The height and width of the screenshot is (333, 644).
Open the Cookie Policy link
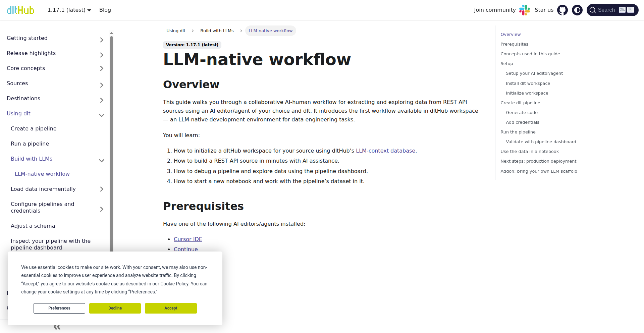coord(174,284)
